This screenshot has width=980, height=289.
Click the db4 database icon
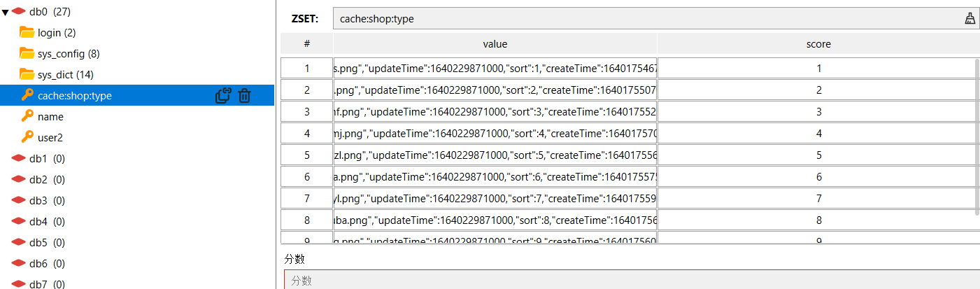(19, 222)
